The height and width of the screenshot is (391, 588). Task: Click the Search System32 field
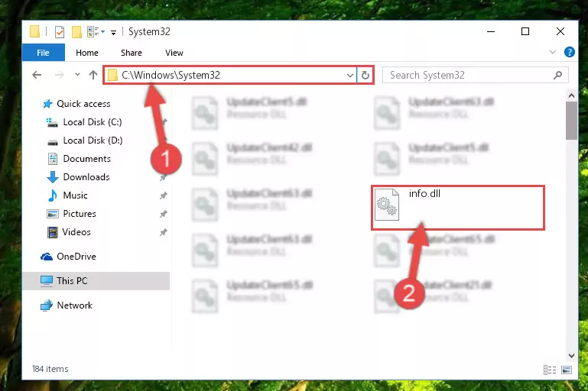click(475, 76)
